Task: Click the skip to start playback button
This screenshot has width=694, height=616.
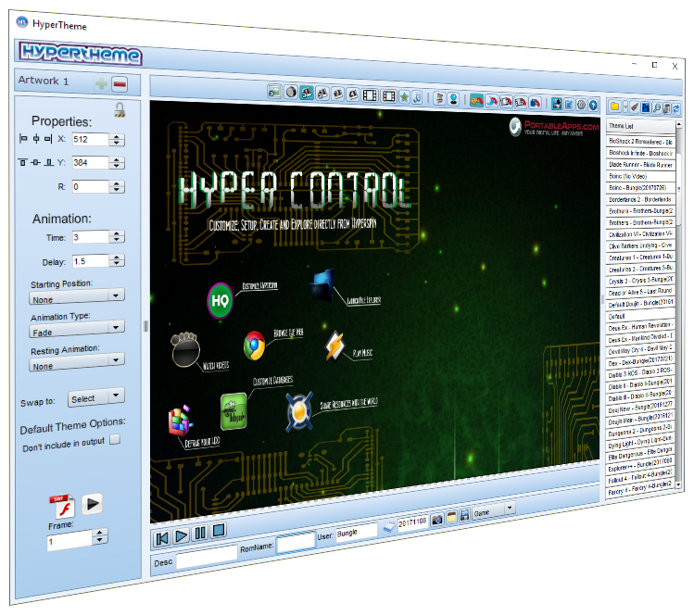Action: (x=162, y=538)
